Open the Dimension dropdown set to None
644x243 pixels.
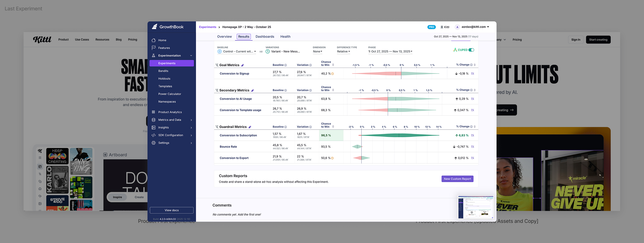coord(318,52)
